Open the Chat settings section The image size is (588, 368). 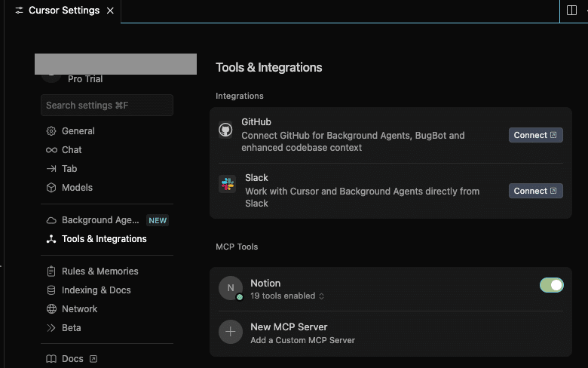(72, 150)
